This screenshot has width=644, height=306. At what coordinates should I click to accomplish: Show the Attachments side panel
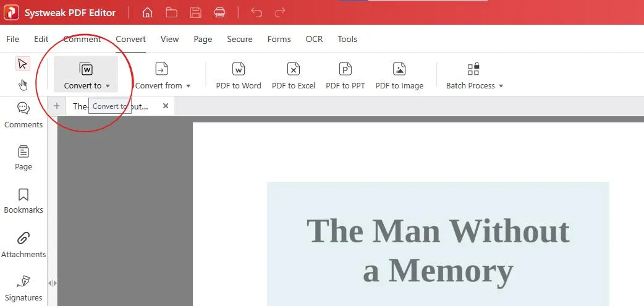click(x=23, y=245)
